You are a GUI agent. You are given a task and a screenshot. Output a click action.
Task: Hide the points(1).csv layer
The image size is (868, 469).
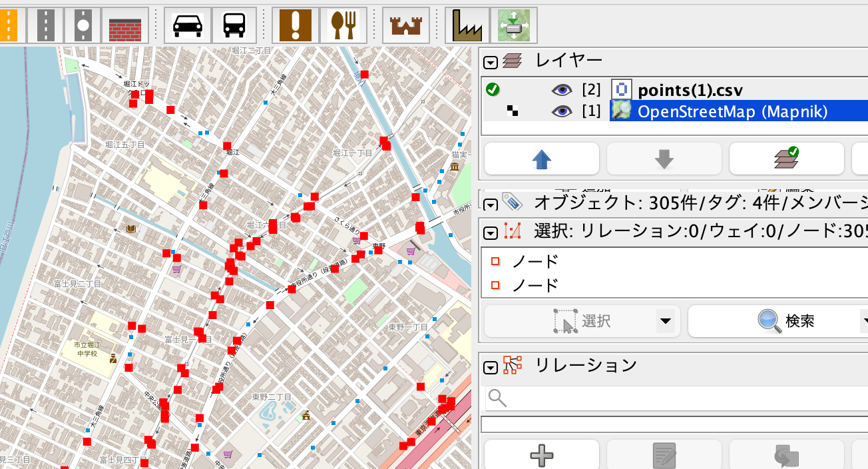(x=561, y=89)
